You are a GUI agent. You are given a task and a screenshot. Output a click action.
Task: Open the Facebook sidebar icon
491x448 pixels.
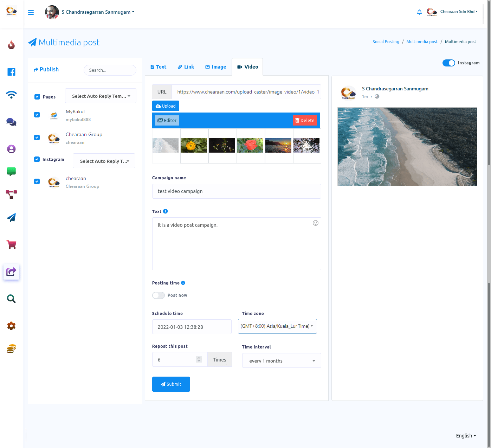(x=11, y=72)
